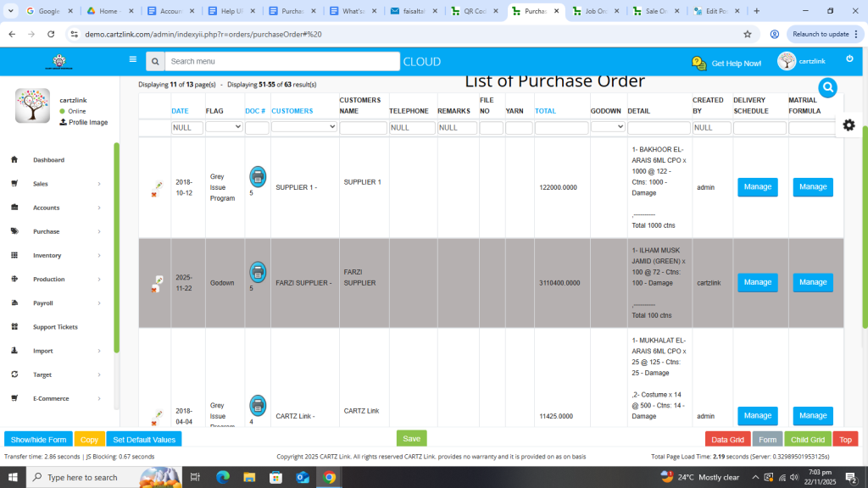Screen dimensions: 868x488
Task: Open the GODOWN filter dropdown
Action: [x=607, y=127]
